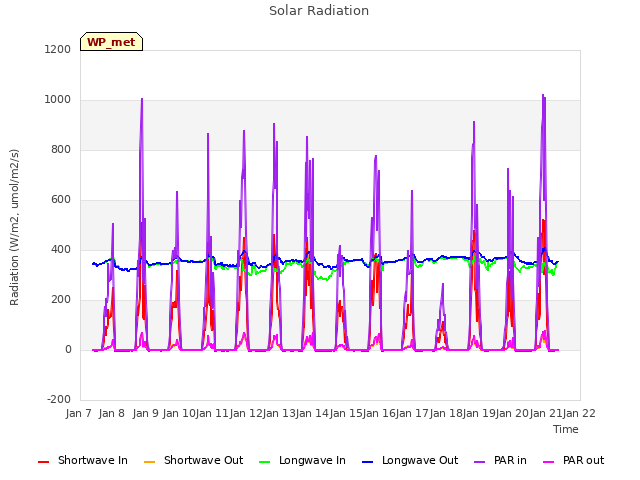640x480 pixels.
Task: Toggle the PAR in legend entry
Action: [x=500, y=460]
